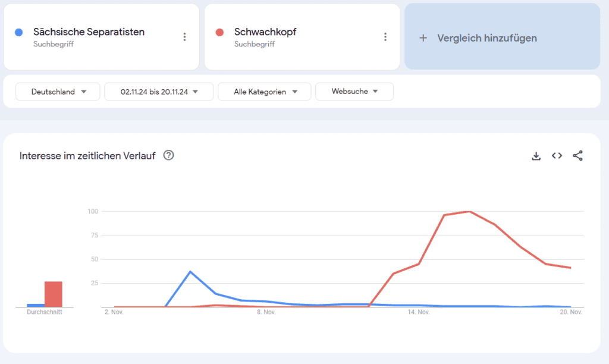Open the Websuche search type dropdown
The height and width of the screenshot is (364, 609).
click(354, 92)
